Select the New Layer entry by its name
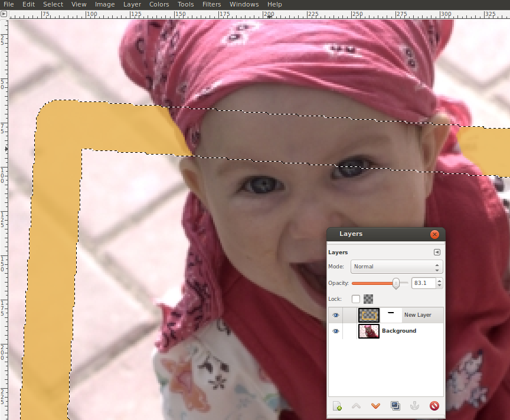Image resolution: width=510 pixels, height=420 pixels. 418,315
